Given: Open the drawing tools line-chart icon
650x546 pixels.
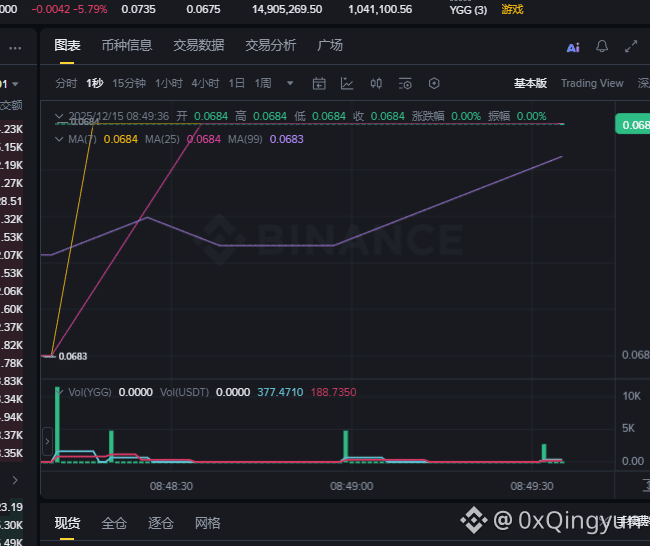Looking at the screenshot, I should [347, 84].
